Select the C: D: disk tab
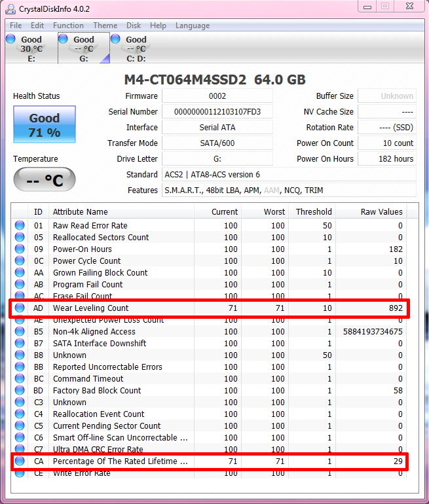The height and width of the screenshot is (504, 429). [x=136, y=48]
